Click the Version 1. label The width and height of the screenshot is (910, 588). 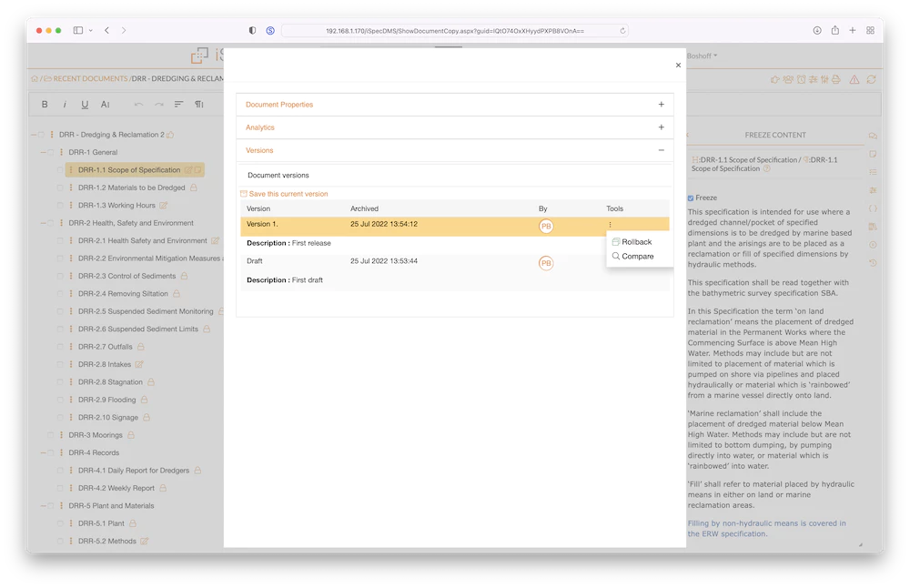pyautogui.click(x=262, y=224)
